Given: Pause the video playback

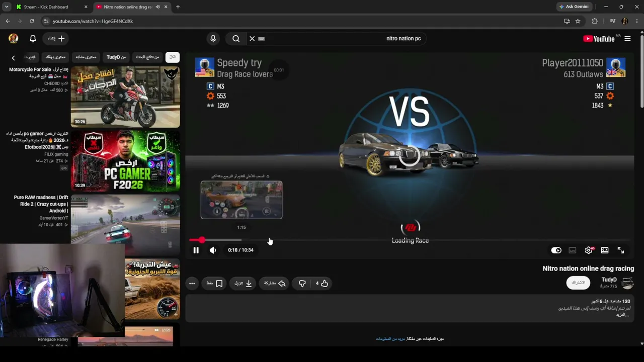Looking at the screenshot, I should coord(196,250).
